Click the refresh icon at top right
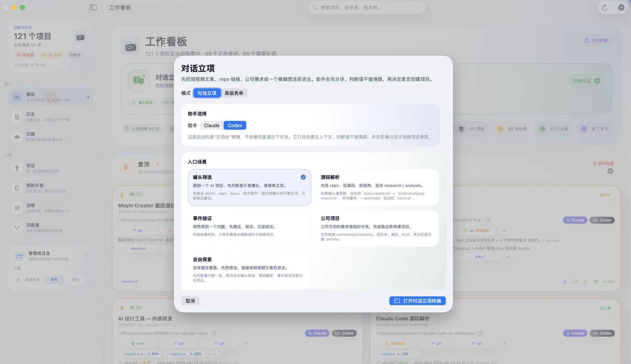This screenshot has width=631, height=364. (x=604, y=7)
